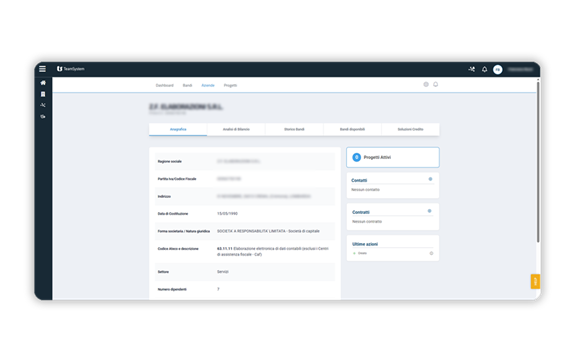
Task: Click the 'Partita Iva/Codice Fiscale' label
Action: pos(177,179)
